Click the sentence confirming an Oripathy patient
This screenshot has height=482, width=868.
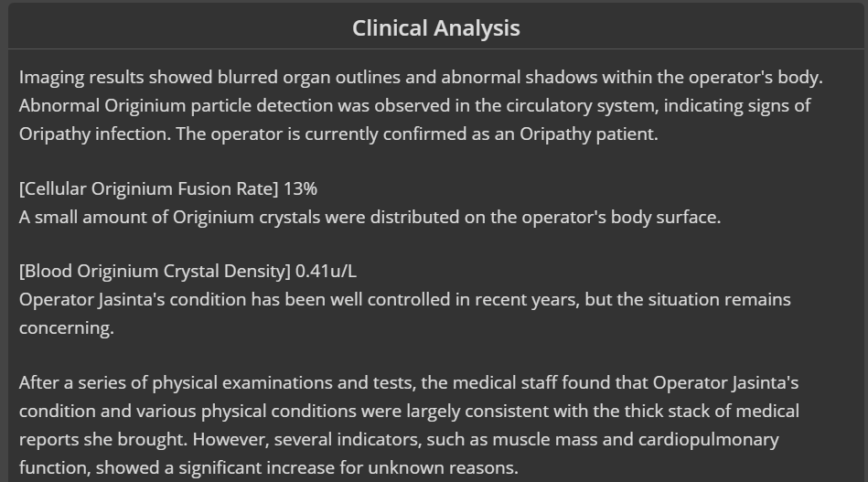point(417,134)
